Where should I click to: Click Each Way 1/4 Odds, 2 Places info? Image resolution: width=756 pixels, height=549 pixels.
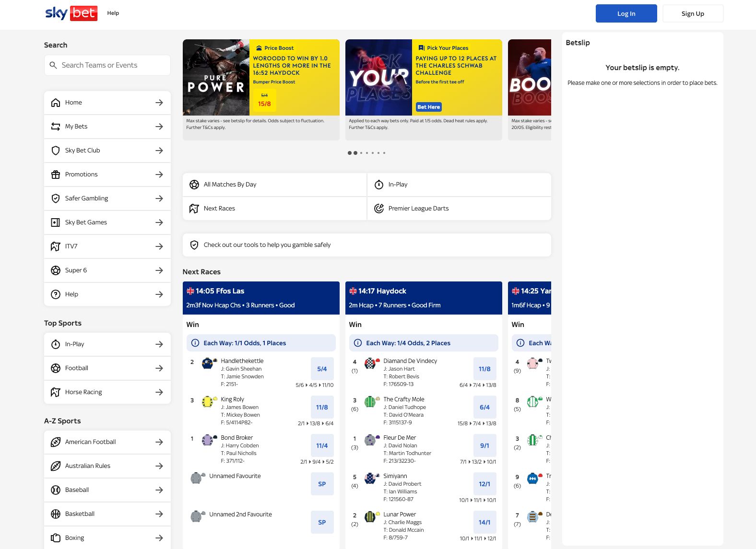[424, 343]
